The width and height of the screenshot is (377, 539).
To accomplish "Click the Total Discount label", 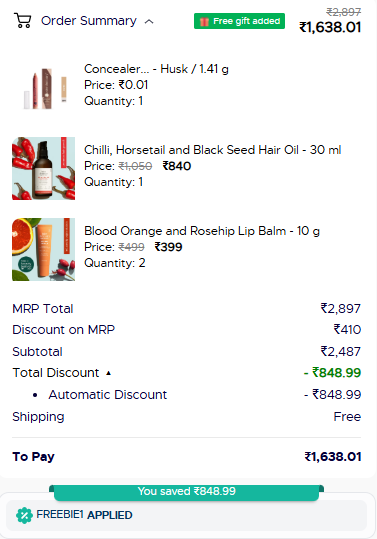I will click(56, 373).
